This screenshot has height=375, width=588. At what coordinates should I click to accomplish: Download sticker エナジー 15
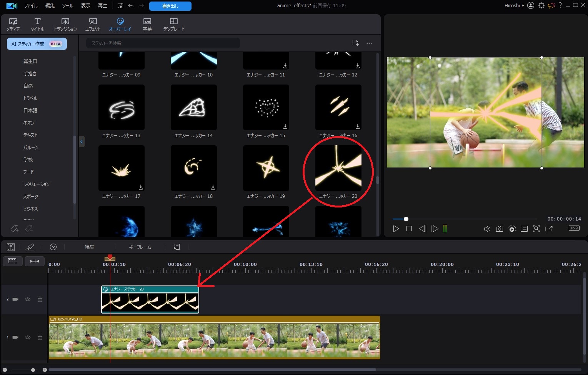pos(285,126)
